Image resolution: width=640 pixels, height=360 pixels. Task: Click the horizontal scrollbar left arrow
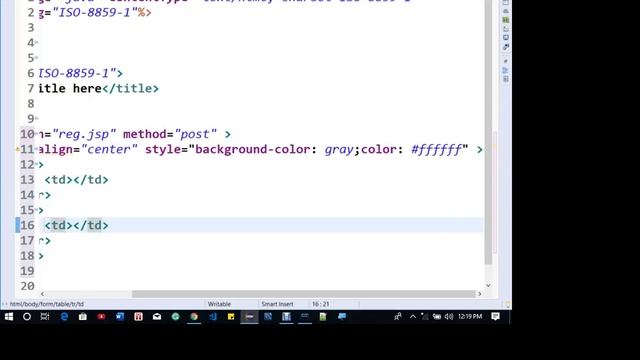coord(42,294)
